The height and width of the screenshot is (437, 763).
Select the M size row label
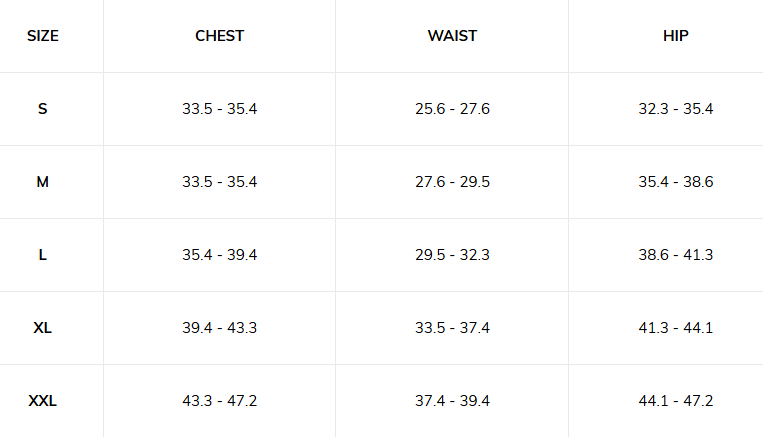coord(42,182)
